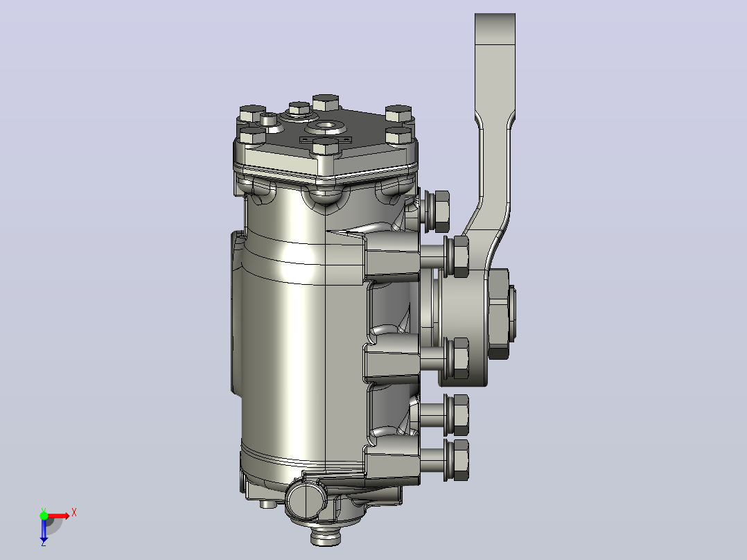Click the green Y axis dot on the triad
747x560 pixels.
coord(44,516)
